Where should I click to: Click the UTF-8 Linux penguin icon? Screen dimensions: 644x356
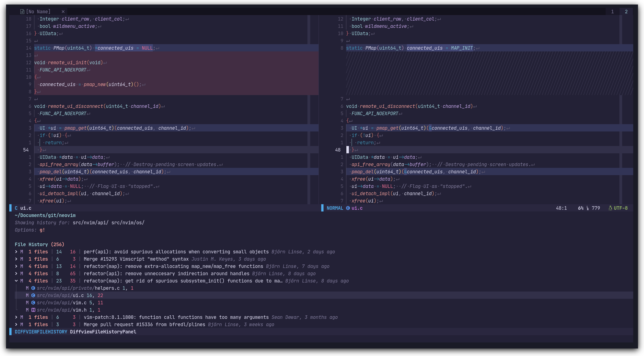tap(610, 208)
